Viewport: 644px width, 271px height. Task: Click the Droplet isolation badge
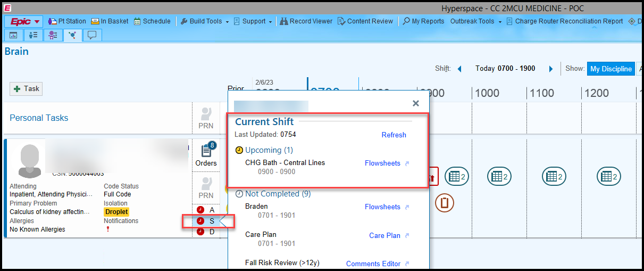116,212
